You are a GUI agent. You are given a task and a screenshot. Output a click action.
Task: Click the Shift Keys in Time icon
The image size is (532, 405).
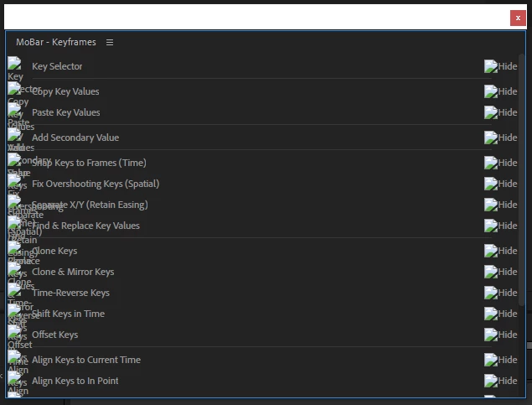pyautogui.click(x=14, y=311)
